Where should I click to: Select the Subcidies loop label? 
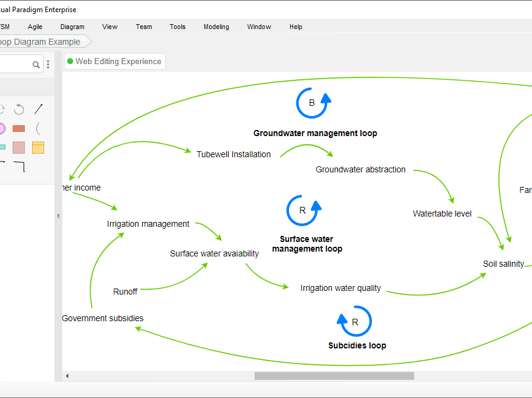tap(357, 345)
